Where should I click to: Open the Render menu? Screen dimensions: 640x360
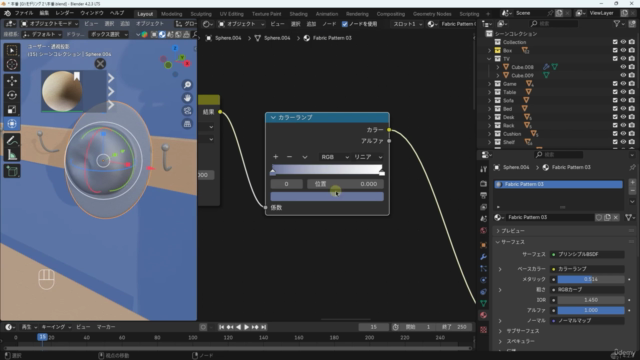pyautogui.click(x=65, y=13)
